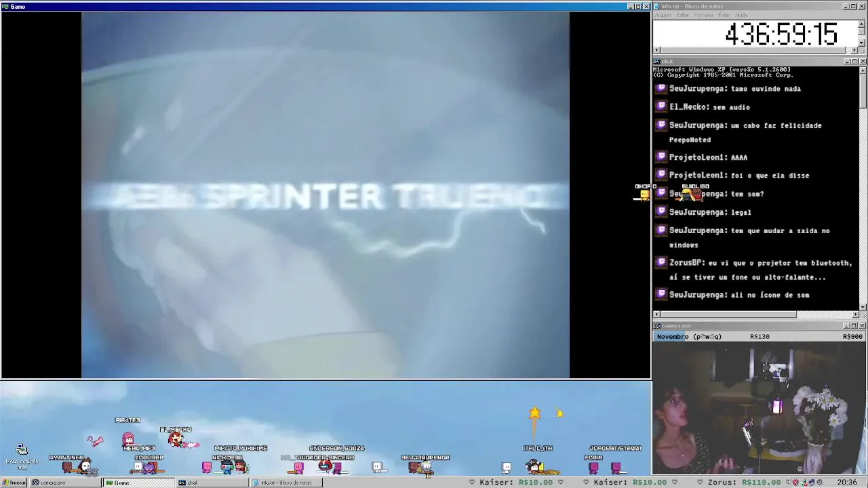868x488 pixels.
Task: Click the large gold star sprite
Action: click(x=535, y=412)
